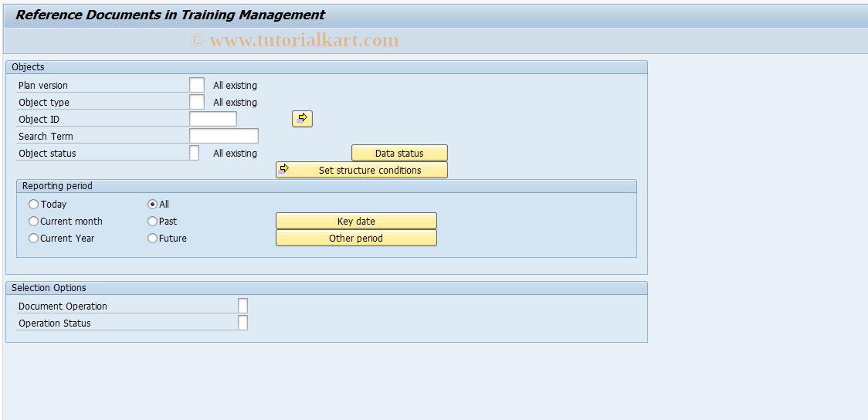This screenshot has width=868, height=420.
Task: Focus the Object status input field
Action: [x=195, y=154]
